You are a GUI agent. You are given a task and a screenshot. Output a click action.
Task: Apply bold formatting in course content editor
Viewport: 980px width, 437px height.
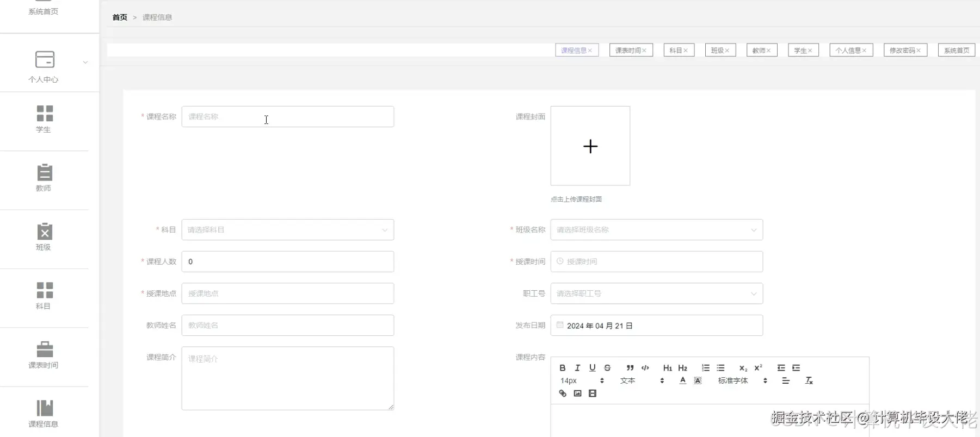[x=563, y=368]
